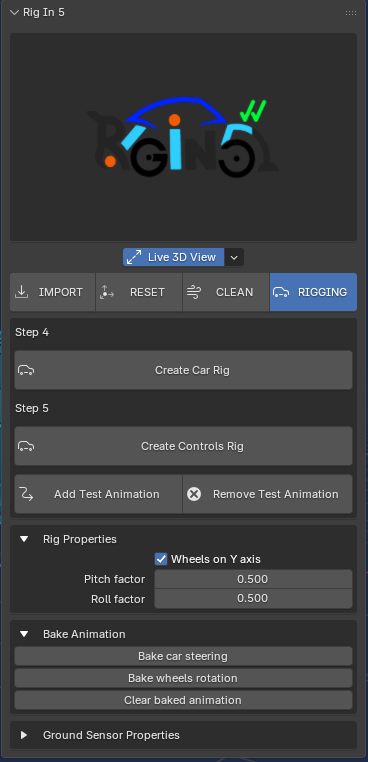Switch to the RESET tab

139,292
